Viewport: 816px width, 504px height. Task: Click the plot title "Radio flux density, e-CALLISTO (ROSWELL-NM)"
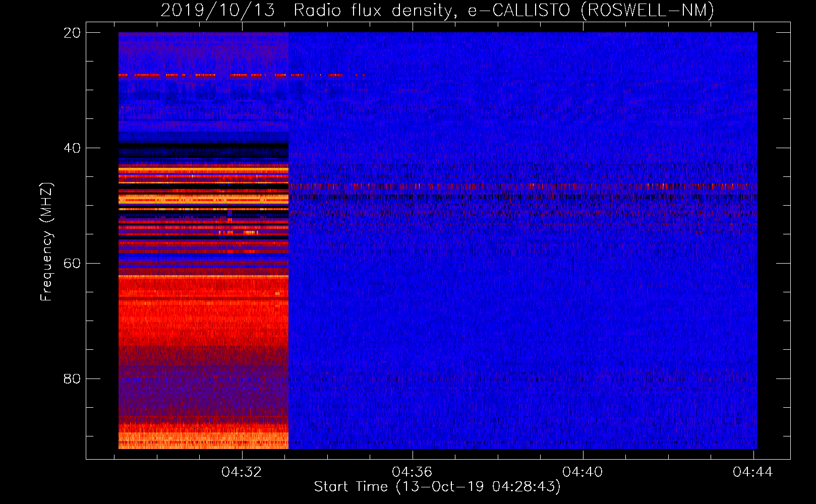(504, 11)
